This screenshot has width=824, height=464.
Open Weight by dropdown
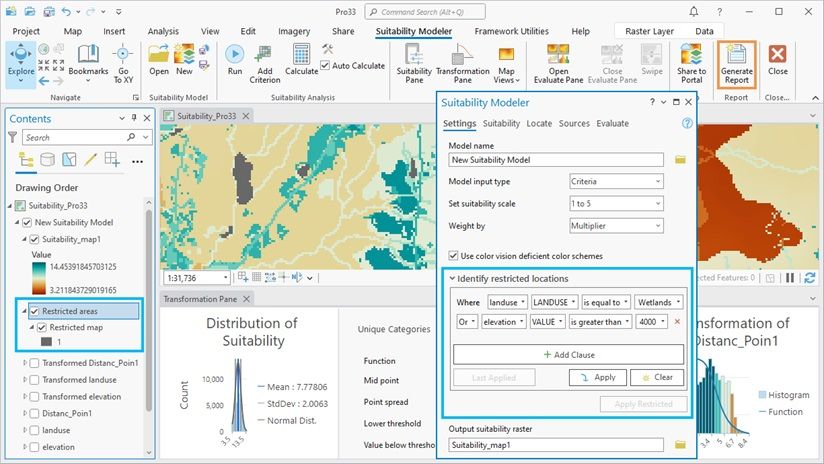click(x=616, y=226)
